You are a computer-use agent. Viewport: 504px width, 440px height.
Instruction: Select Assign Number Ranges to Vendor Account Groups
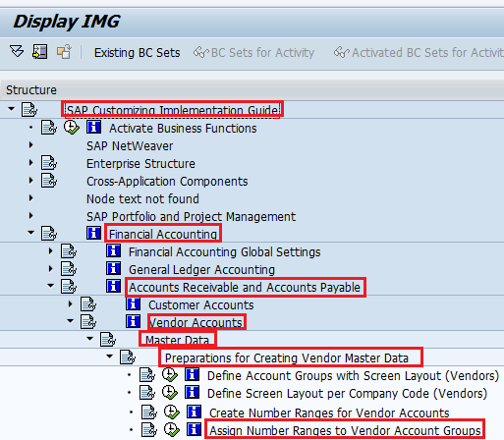(x=345, y=430)
